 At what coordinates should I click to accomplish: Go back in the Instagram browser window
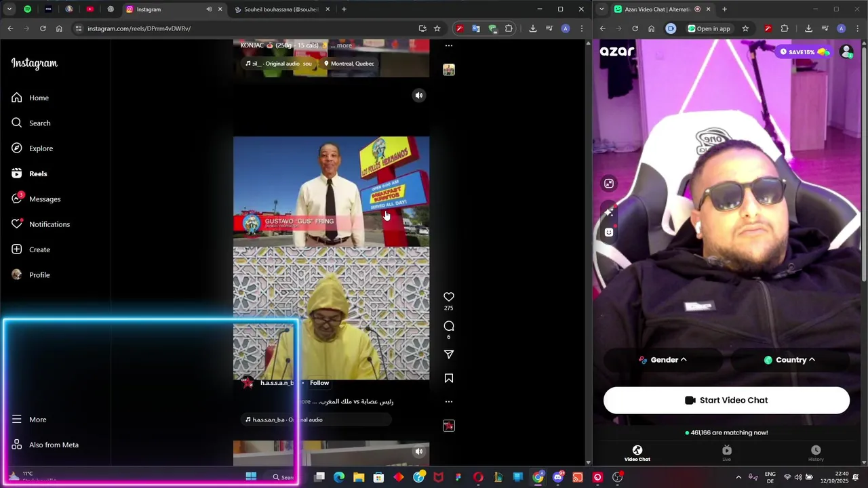coord(10,28)
